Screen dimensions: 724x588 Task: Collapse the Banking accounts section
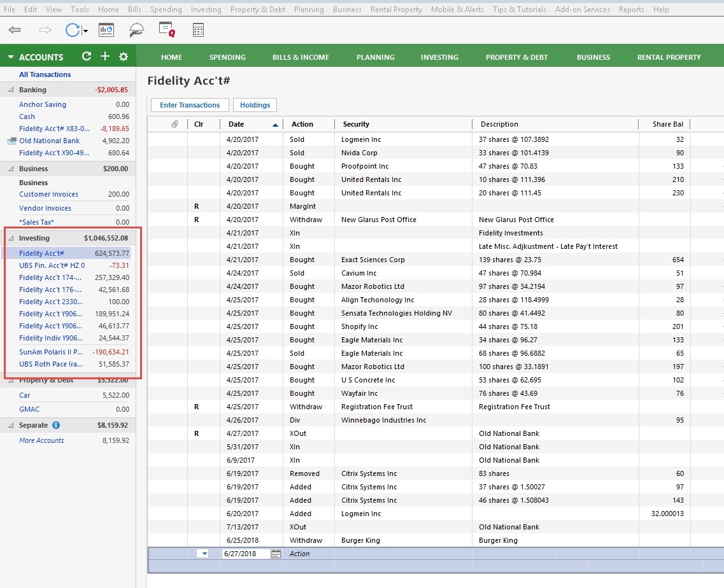pos(11,90)
